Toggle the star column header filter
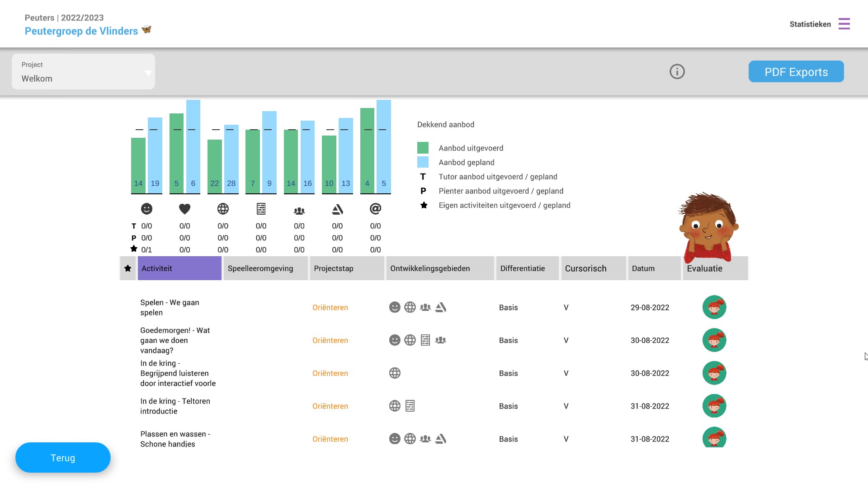This screenshot has width=868, height=488. [128, 268]
